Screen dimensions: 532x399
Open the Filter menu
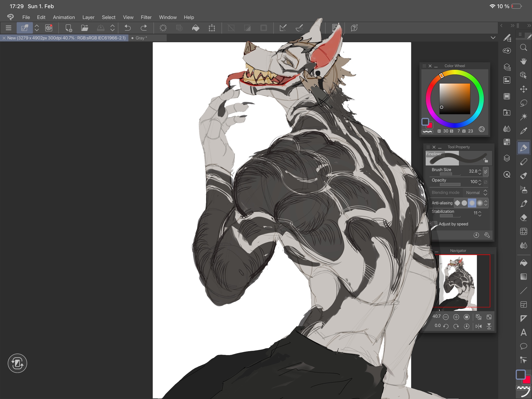point(146,17)
